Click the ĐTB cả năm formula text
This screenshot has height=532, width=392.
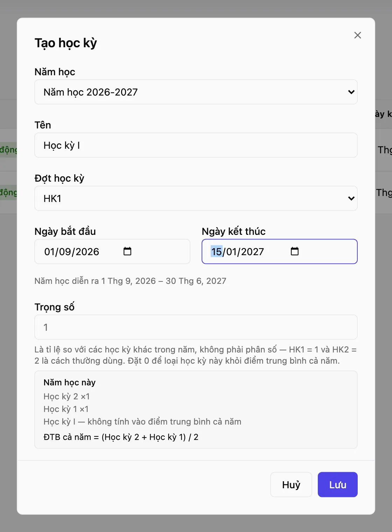[x=121, y=437]
